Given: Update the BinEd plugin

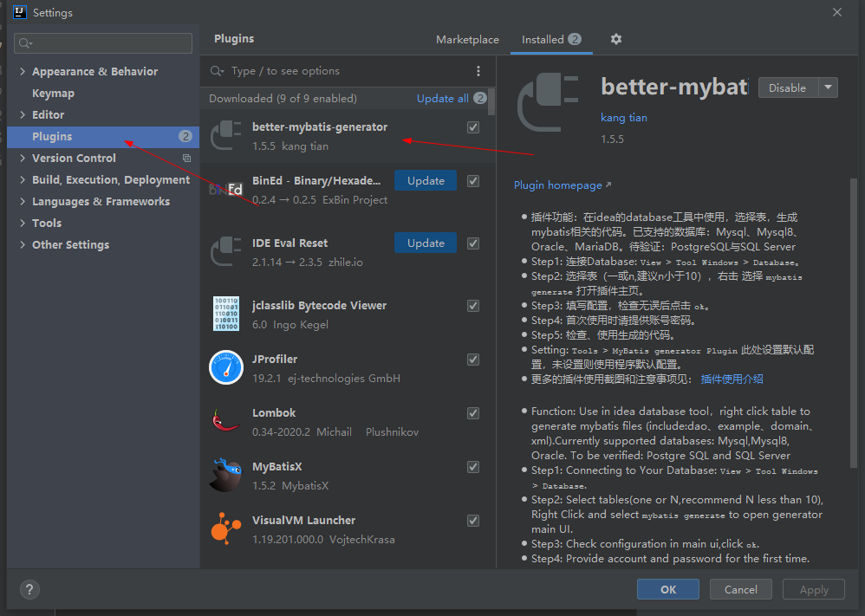Looking at the screenshot, I should click(x=426, y=181).
